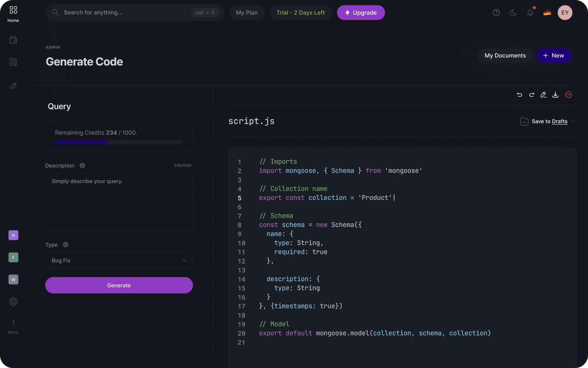Open My Plan in the top bar

point(247,12)
